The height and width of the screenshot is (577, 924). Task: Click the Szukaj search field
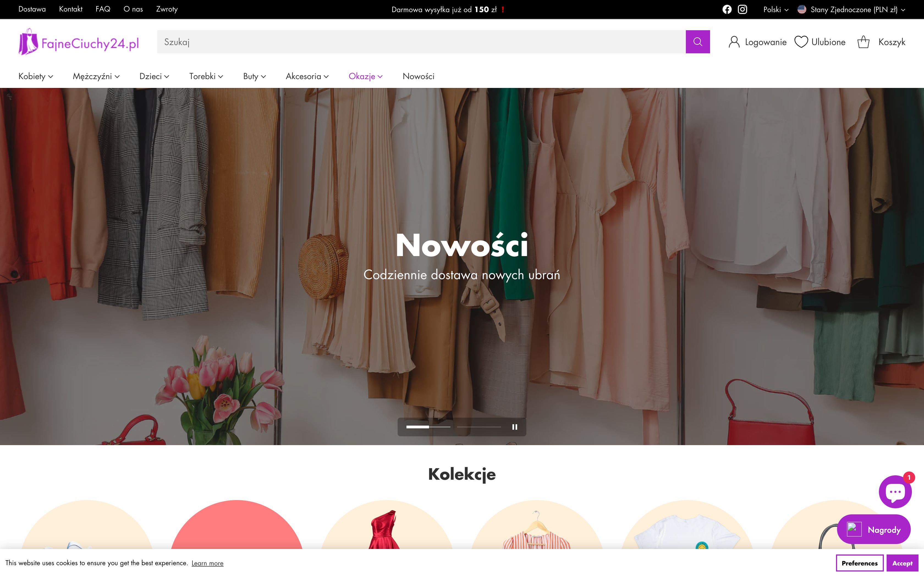coord(420,42)
